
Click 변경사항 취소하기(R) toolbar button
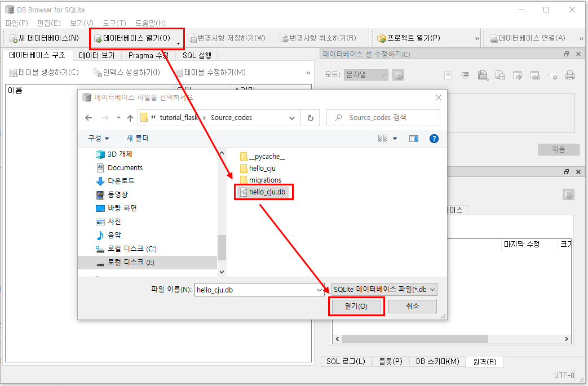(x=318, y=38)
